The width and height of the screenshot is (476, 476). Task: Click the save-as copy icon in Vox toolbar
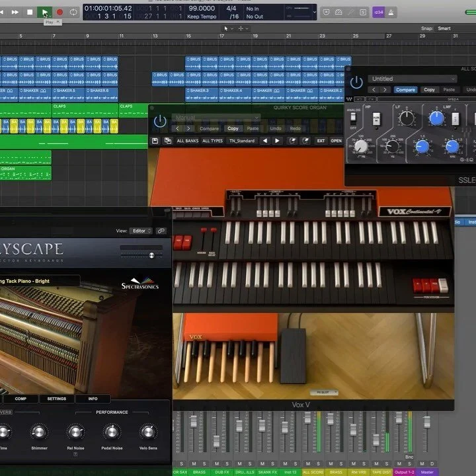167,141
